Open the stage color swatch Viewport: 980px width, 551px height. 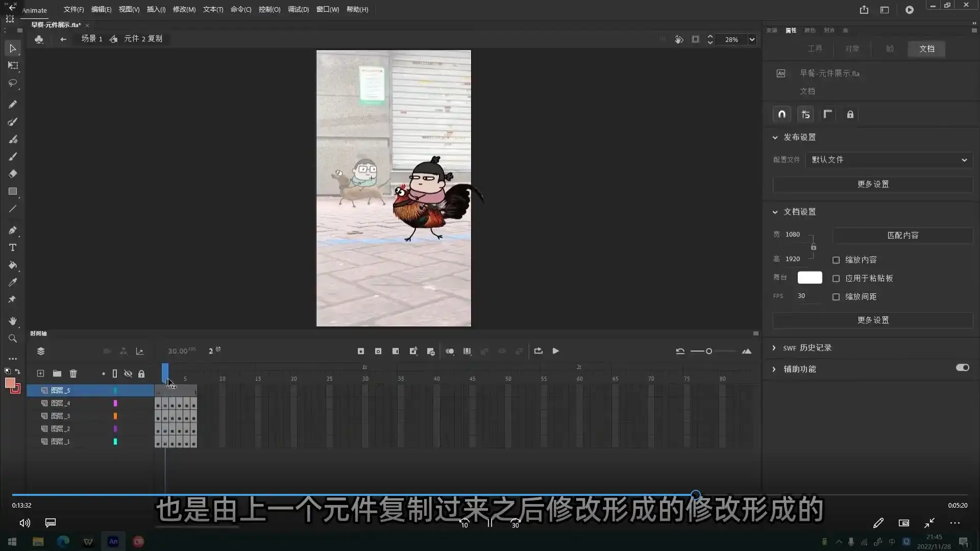[x=810, y=278]
